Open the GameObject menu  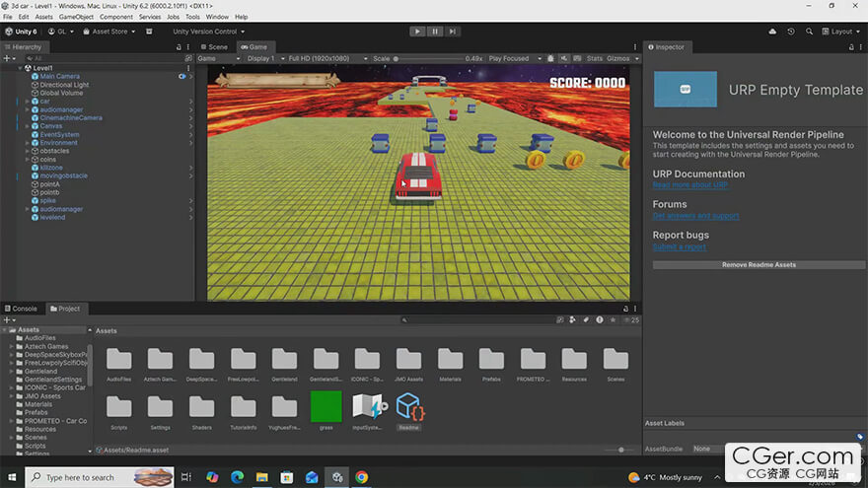76,17
